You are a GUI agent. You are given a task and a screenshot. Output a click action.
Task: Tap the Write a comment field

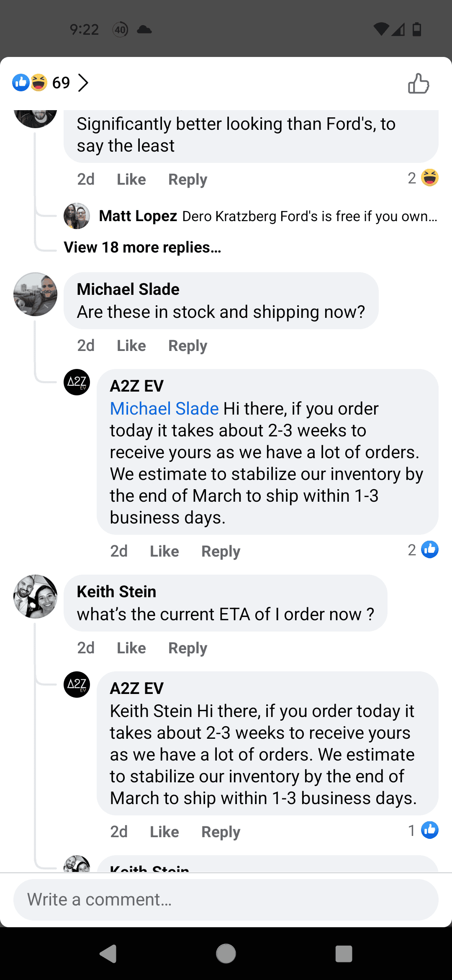pyautogui.click(x=226, y=899)
